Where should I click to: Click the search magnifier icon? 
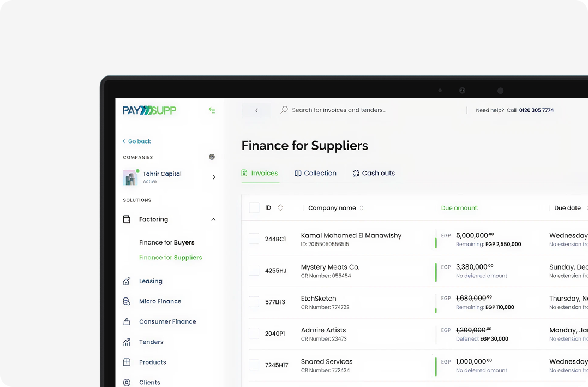pos(284,110)
